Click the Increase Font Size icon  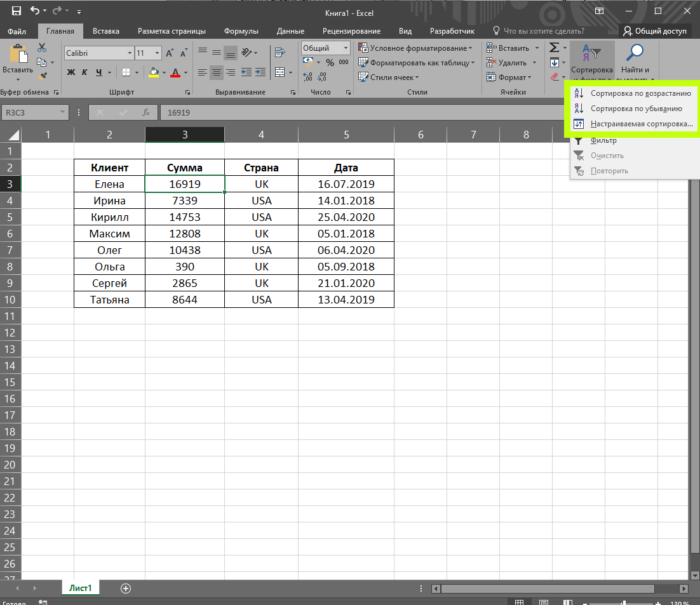pos(170,53)
